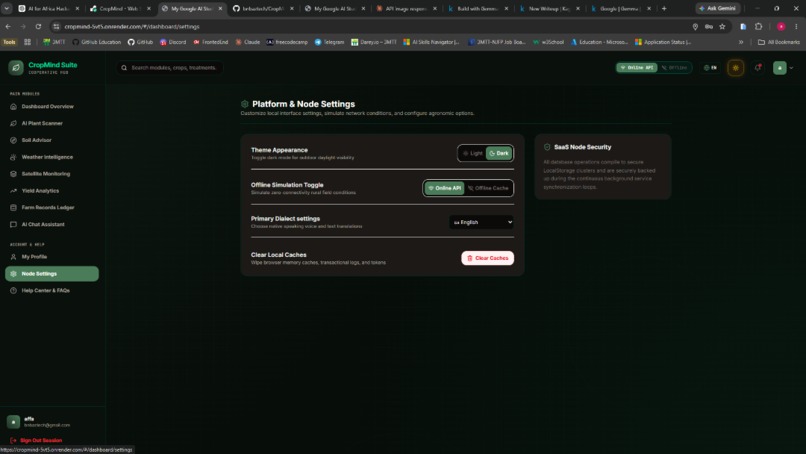Click the CropMind Suite leaf logo
Image resolution: width=806 pixels, height=454 pixels.
(16, 67)
